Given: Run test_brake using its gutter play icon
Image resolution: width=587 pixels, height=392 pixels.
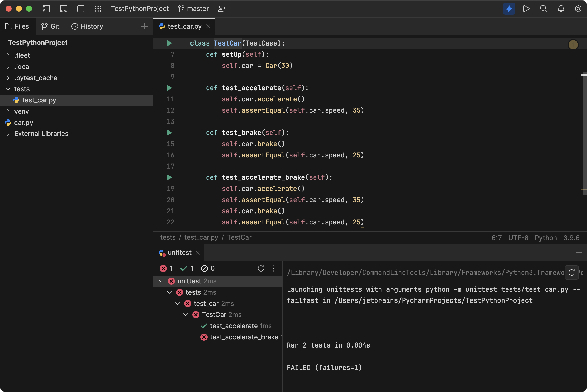Looking at the screenshot, I should tap(169, 133).
